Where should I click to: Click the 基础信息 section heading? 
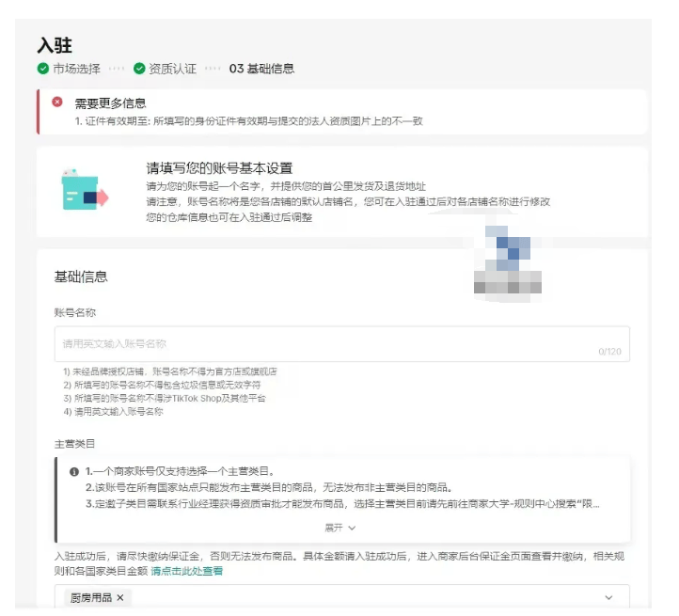pos(81,276)
